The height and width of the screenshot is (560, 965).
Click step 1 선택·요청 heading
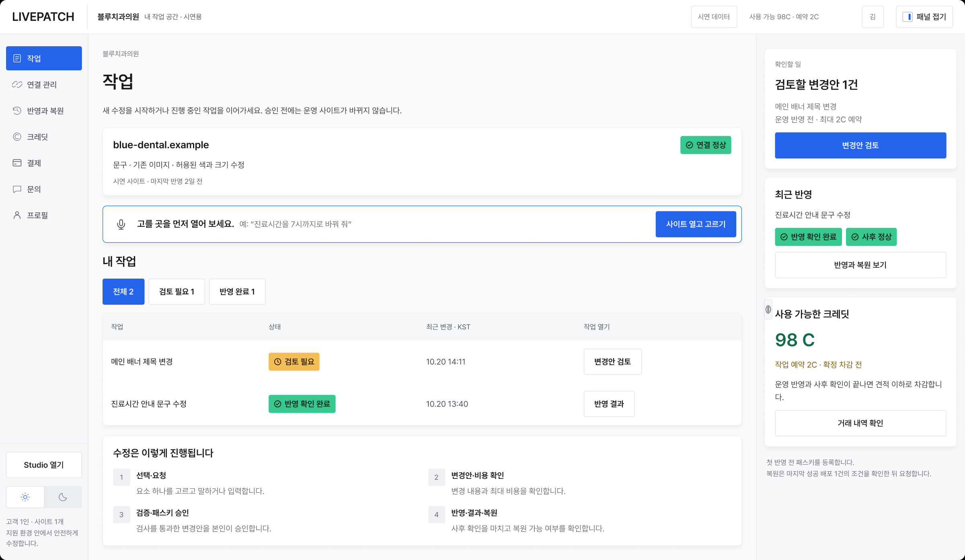[151, 476]
